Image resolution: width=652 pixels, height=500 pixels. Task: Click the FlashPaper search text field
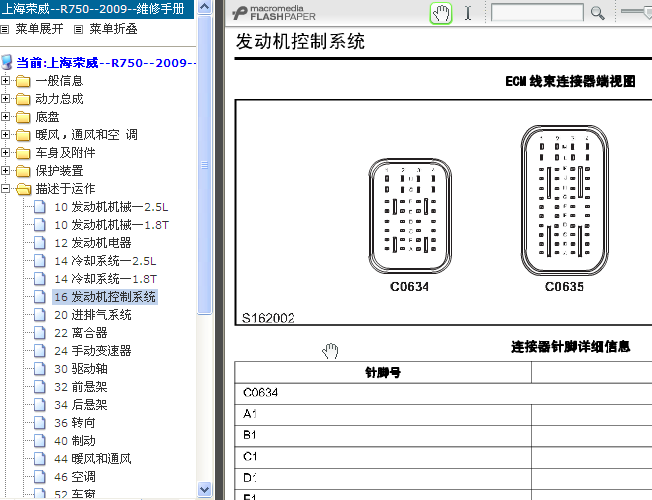point(537,12)
